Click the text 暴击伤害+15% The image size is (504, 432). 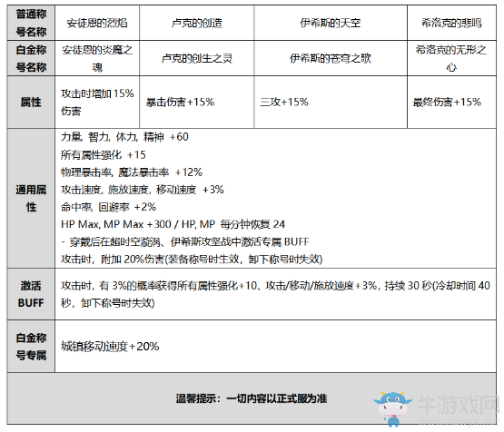coord(180,103)
